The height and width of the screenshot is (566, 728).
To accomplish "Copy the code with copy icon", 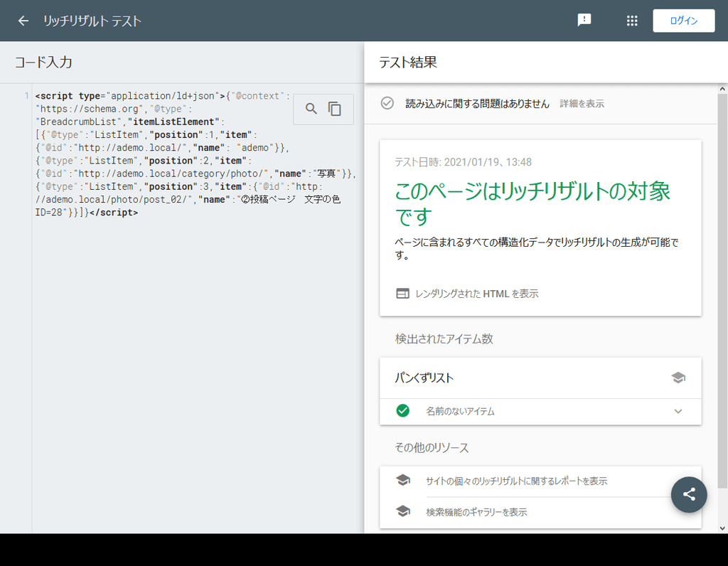I will (x=335, y=109).
